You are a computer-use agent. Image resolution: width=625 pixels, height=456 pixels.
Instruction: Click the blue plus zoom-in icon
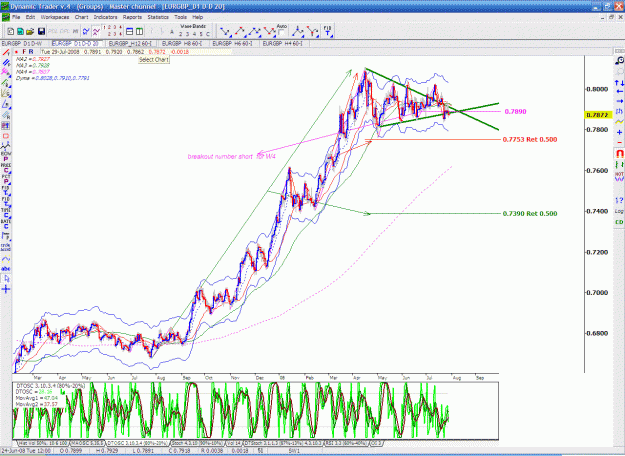pyautogui.click(x=619, y=132)
